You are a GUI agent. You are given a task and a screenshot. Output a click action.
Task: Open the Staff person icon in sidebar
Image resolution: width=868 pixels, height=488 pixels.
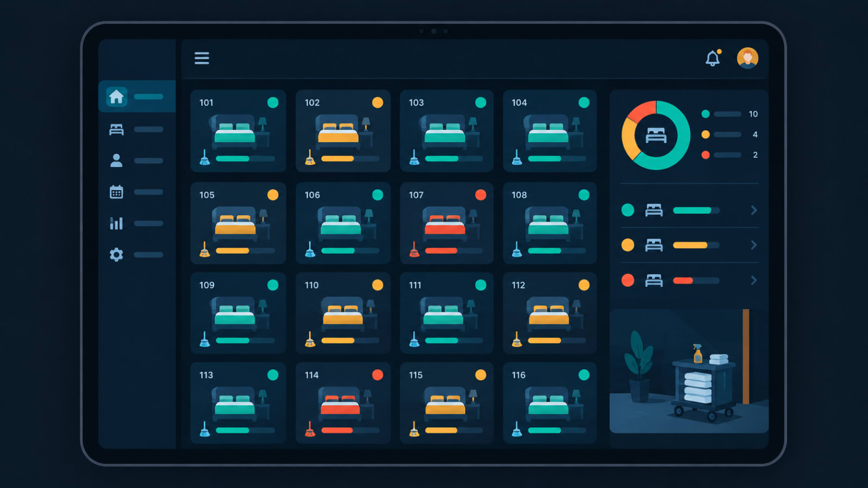[x=117, y=160]
